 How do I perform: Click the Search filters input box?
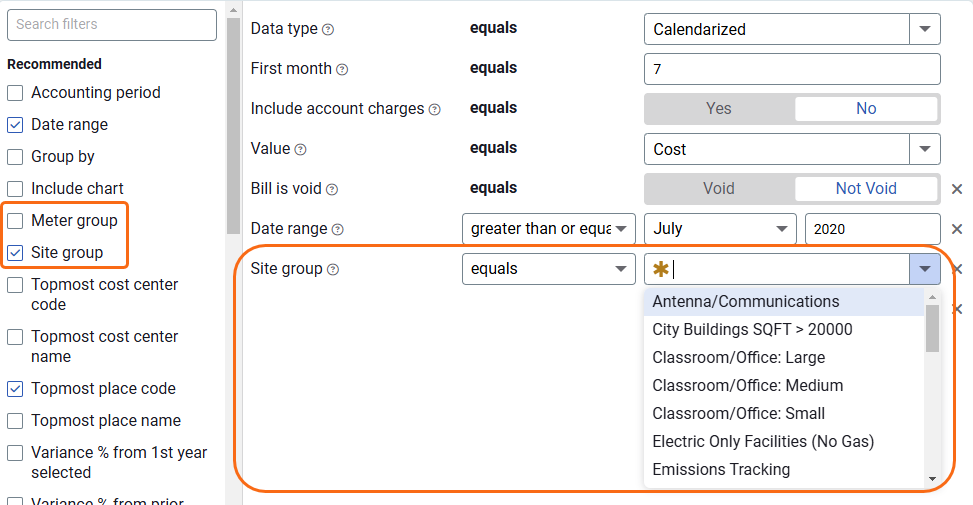click(112, 25)
